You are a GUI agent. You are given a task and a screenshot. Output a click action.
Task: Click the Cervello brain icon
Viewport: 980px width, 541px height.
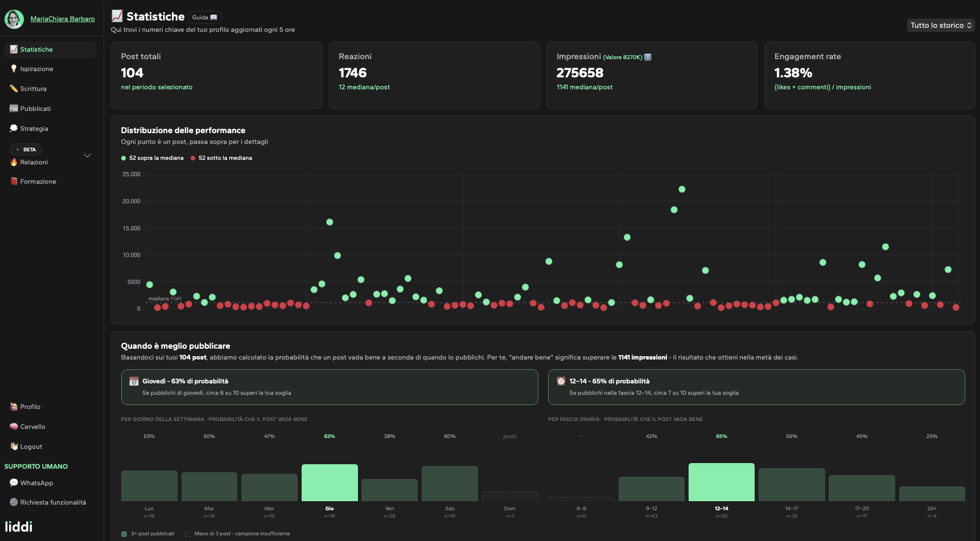pos(14,427)
